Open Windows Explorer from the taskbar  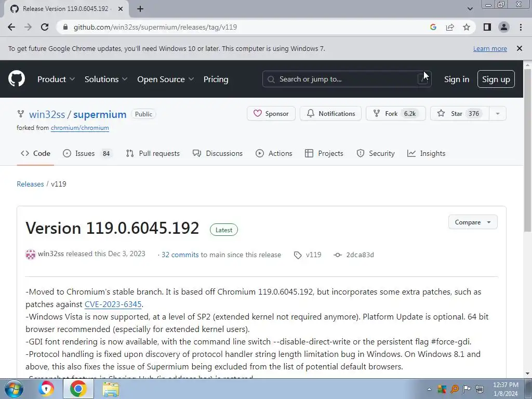click(111, 389)
